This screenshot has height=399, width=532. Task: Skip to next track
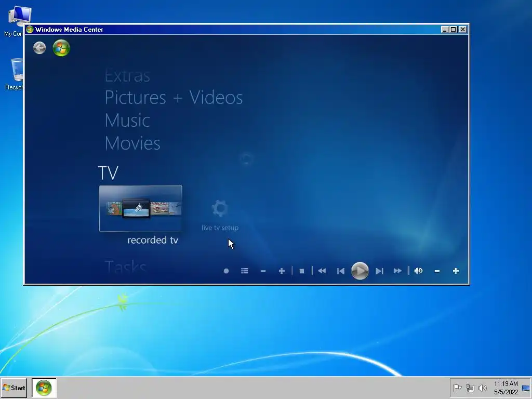[x=379, y=271]
